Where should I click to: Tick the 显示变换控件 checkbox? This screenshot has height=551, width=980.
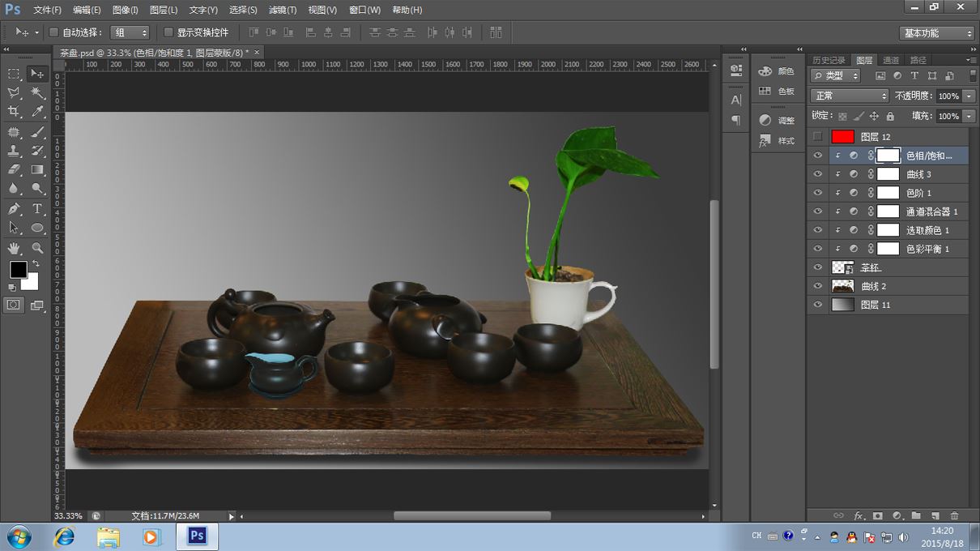[168, 32]
